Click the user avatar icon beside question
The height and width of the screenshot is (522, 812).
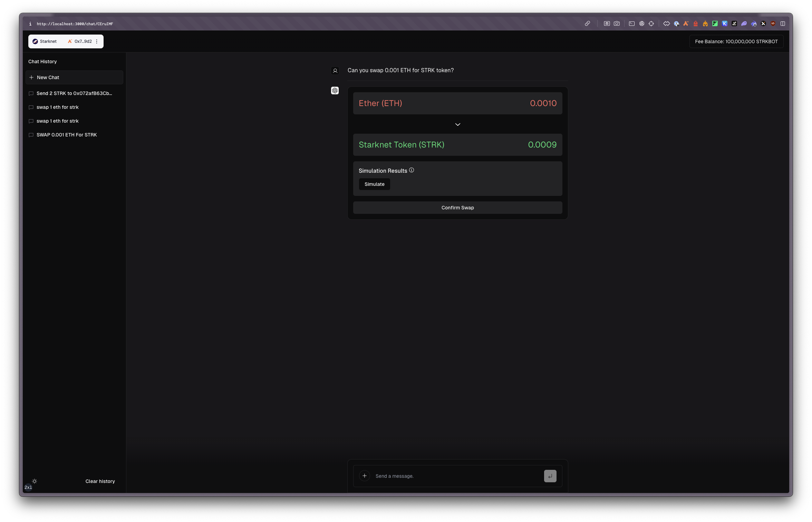pos(335,70)
